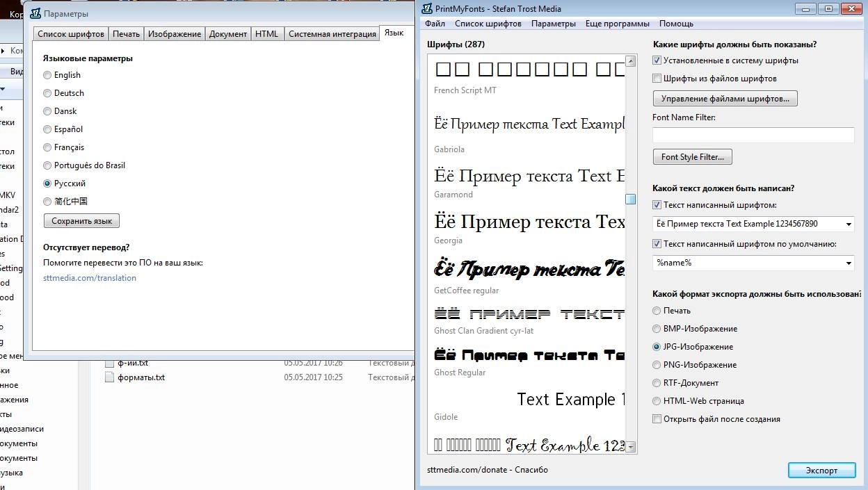Click the Сохранить язык button
The image size is (868, 490).
[81, 221]
